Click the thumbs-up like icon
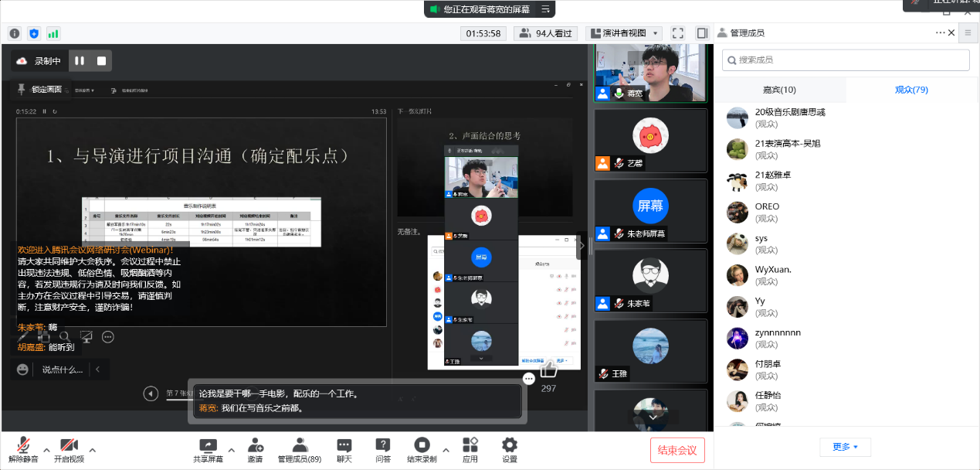 pos(548,370)
